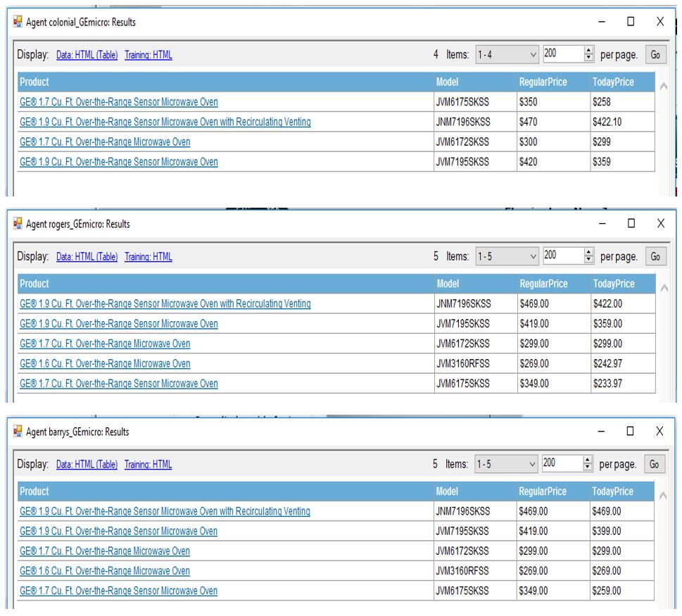Open 1.6 Cu. Ft. Microwave Oven link in barrys
The width and height of the screenshot is (682, 616).
(104, 571)
